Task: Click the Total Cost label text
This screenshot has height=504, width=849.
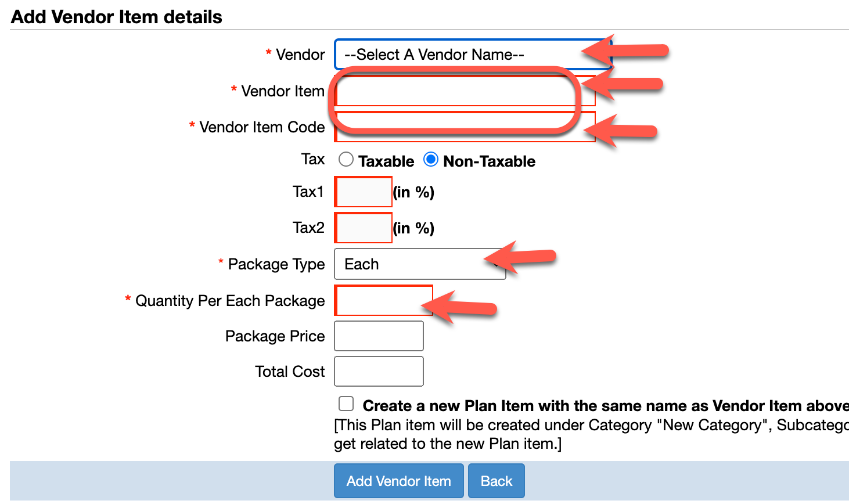Action: pyautogui.click(x=290, y=372)
